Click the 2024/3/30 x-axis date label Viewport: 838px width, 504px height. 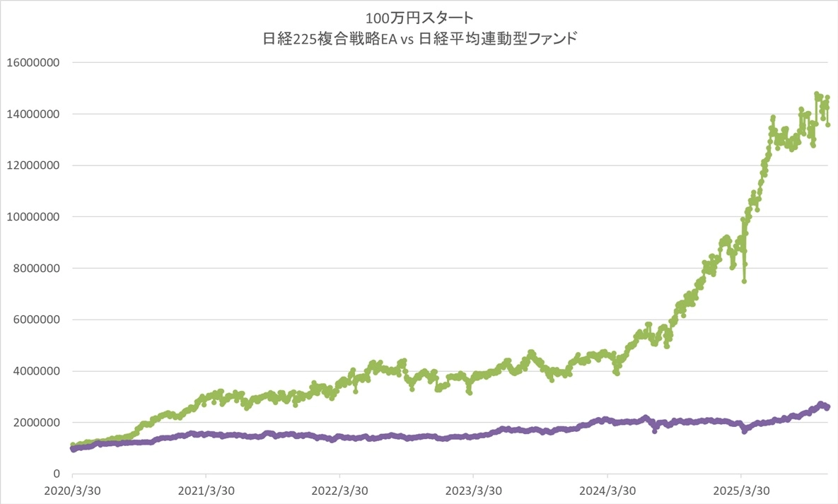pos(607,490)
